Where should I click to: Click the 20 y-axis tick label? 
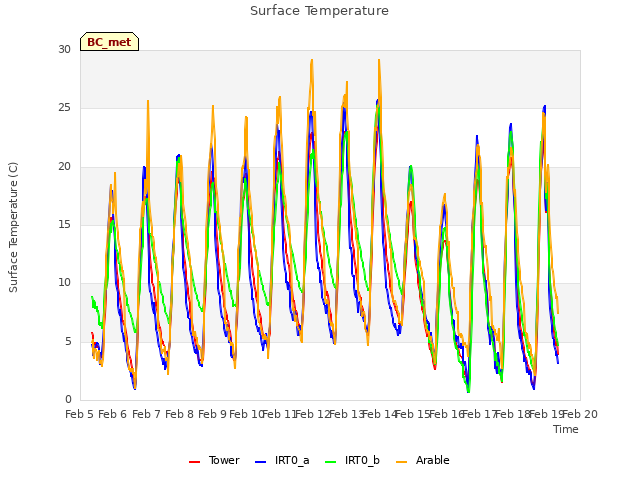(x=64, y=167)
